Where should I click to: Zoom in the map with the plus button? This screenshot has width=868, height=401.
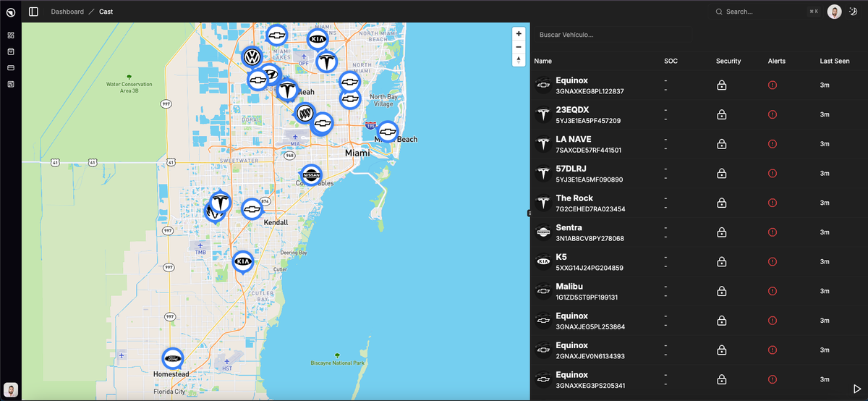(519, 33)
